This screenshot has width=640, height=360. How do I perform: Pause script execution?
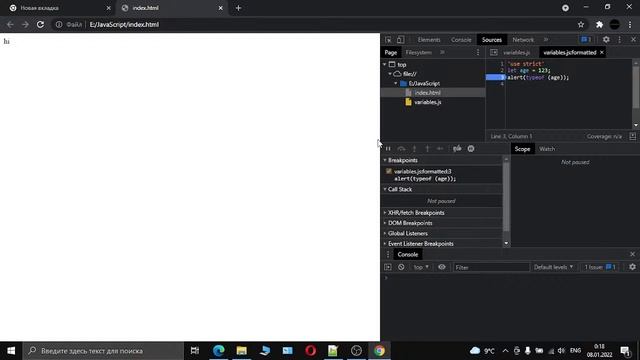pyautogui.click(x=388, y=149)
